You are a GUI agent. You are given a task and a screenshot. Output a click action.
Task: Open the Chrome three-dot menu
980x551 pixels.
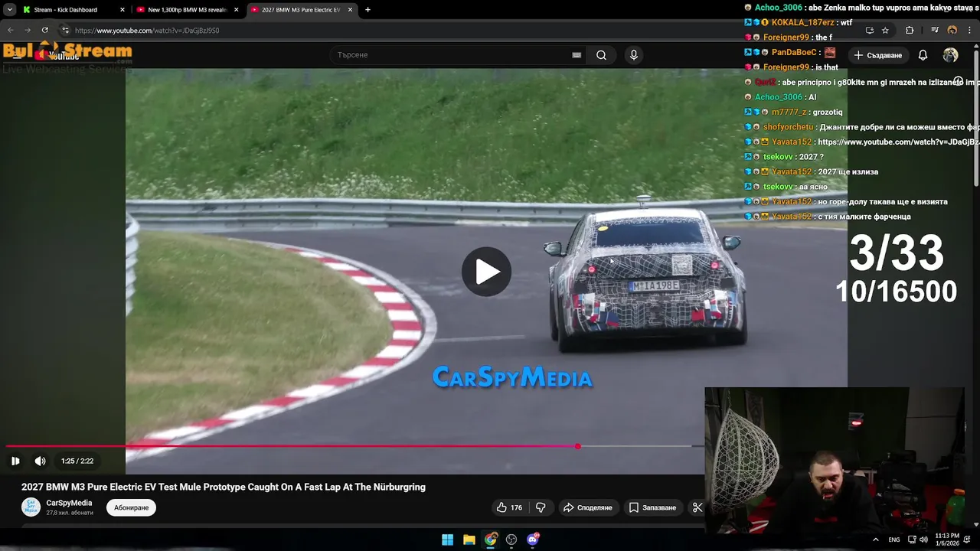(969, 31)
